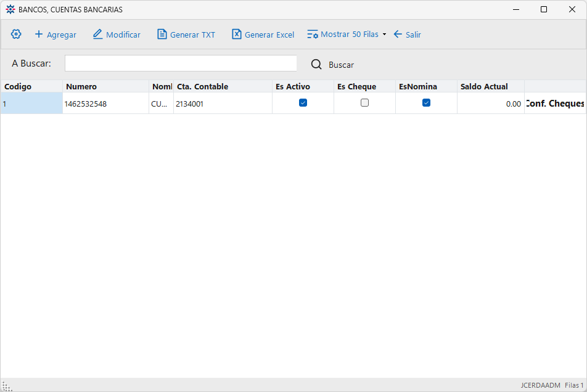Click the Mostrar 50 Filas rows icon
This screenshot has height=392, width=587.
(313, 35)
